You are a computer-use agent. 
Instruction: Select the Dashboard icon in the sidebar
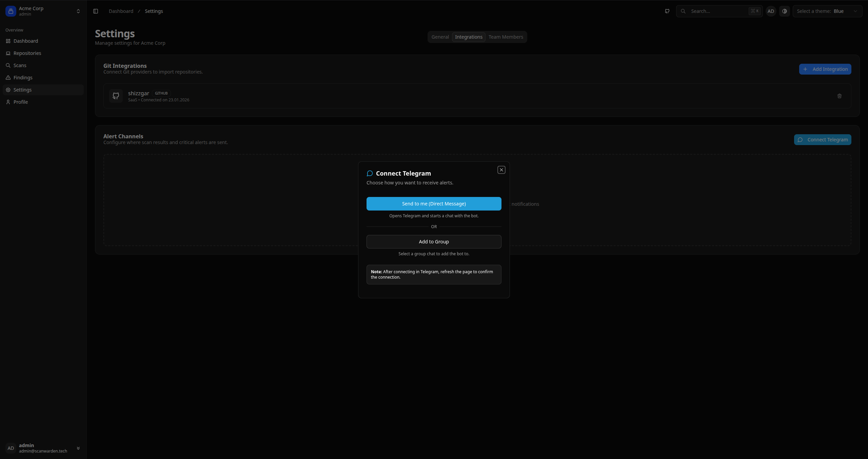[8, 41]
